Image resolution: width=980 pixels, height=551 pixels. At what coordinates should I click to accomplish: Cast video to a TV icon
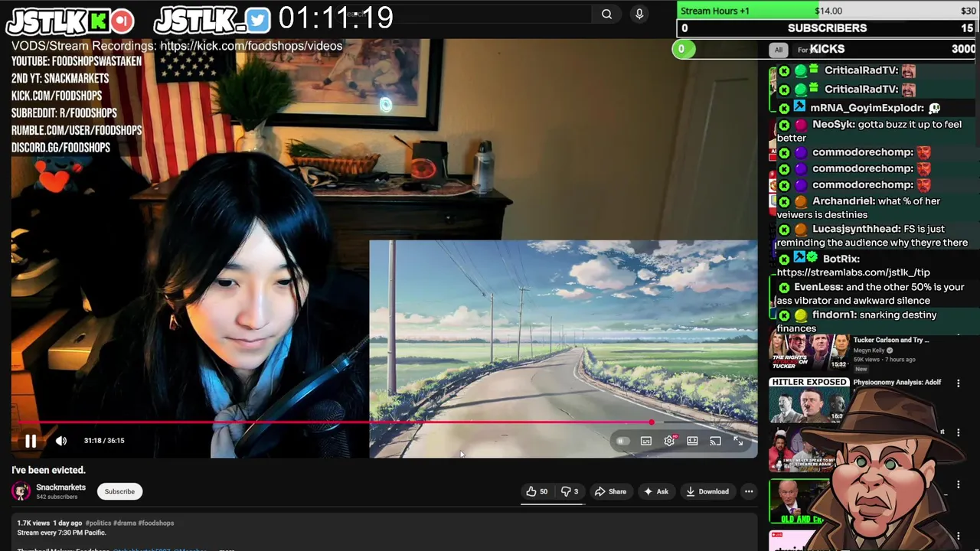coord(715,441)
